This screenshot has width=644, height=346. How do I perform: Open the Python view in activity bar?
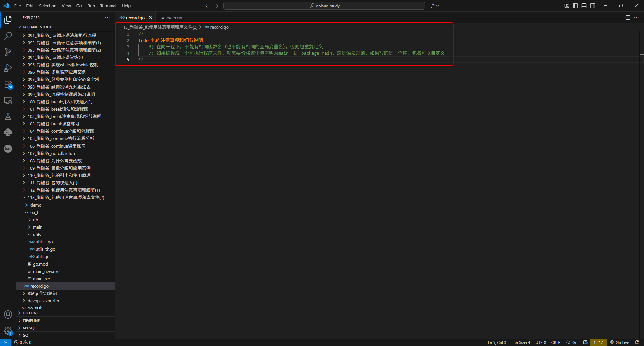click(8, 132)
